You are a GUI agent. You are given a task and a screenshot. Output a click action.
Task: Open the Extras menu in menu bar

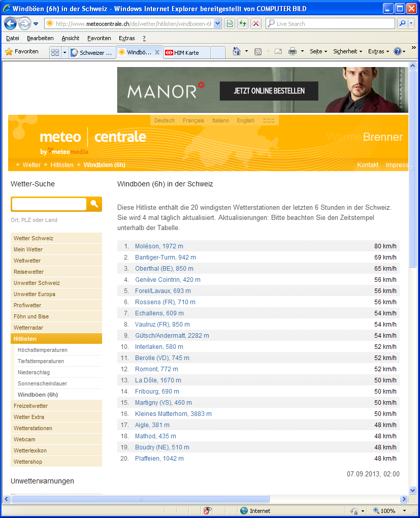tap(126, 38)
